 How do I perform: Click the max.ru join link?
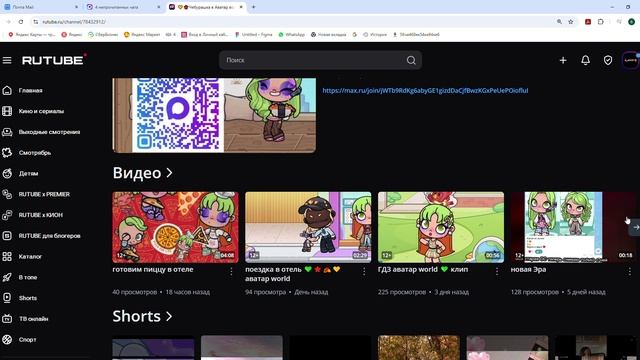point(425,90)
